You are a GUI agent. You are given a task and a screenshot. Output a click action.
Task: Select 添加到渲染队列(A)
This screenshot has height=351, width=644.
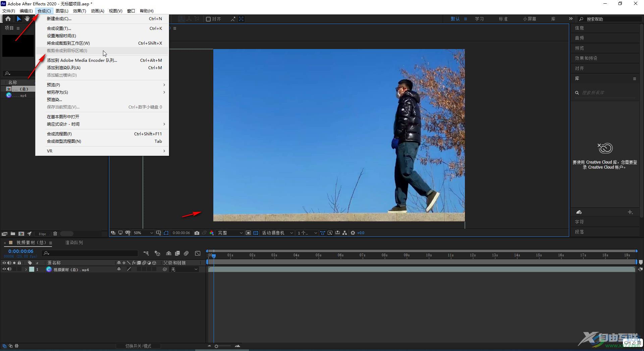102,68
